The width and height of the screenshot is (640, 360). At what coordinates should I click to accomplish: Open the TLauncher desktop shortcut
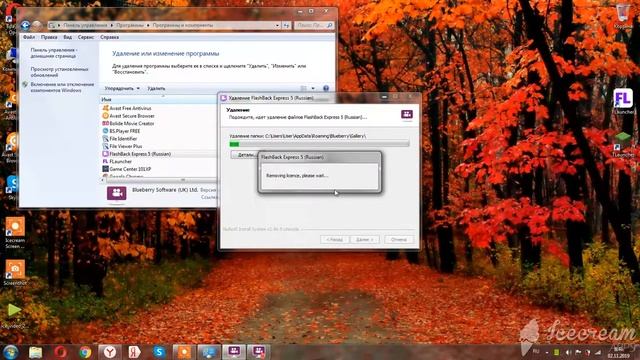(623, 145)
